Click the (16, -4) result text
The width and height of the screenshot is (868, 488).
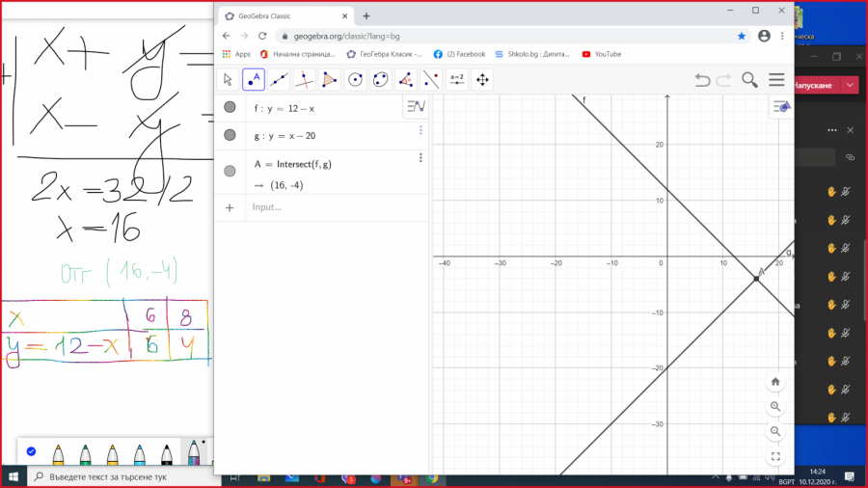click(286, 185)
